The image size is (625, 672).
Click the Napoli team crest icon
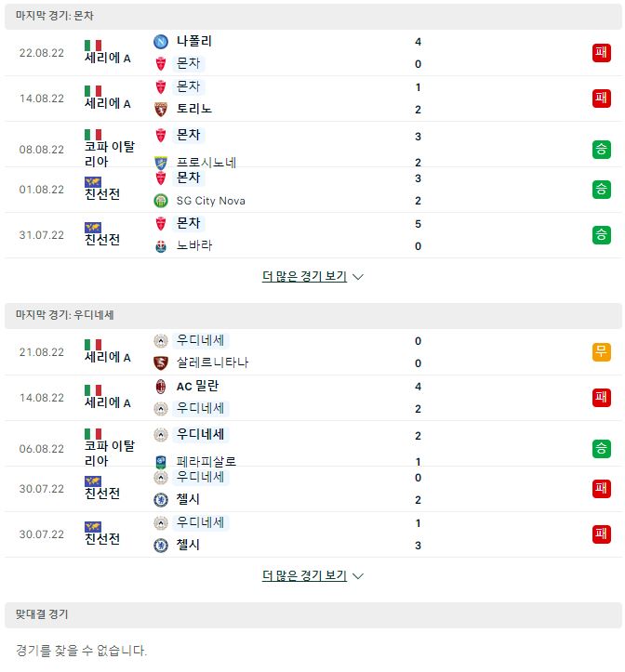tap(160, 42)
